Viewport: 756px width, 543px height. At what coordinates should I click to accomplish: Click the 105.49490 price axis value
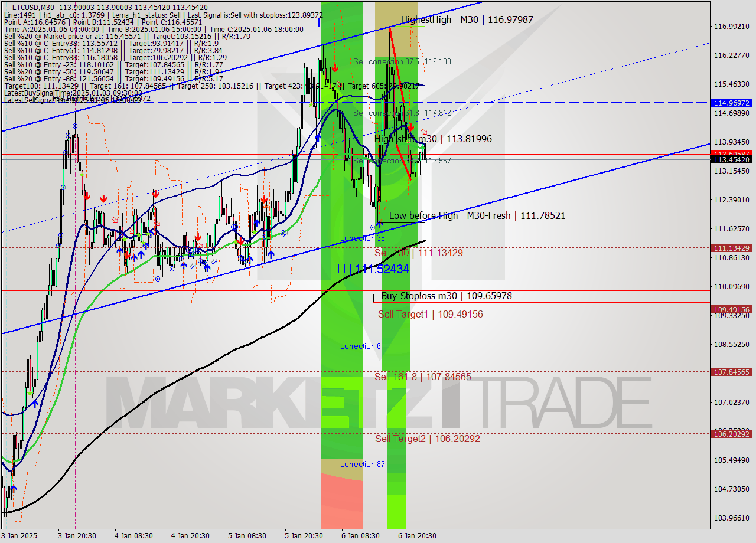[731, 460]
